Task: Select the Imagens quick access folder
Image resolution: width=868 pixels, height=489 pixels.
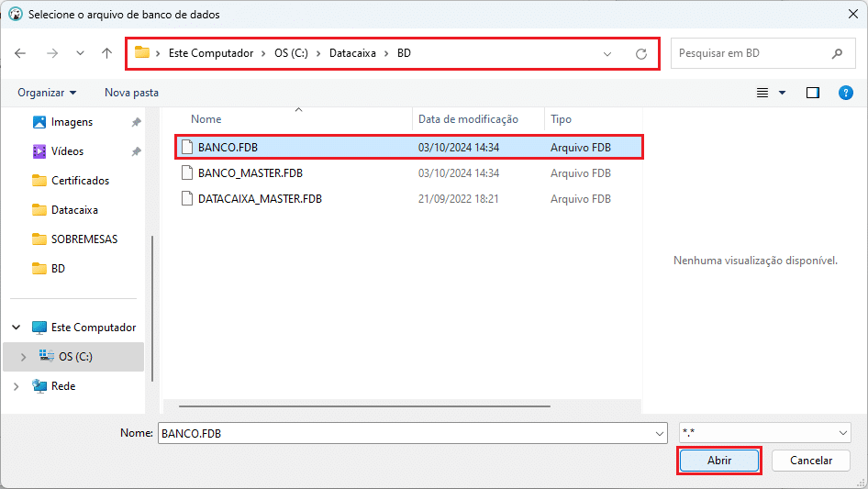Action: point(71,122)
